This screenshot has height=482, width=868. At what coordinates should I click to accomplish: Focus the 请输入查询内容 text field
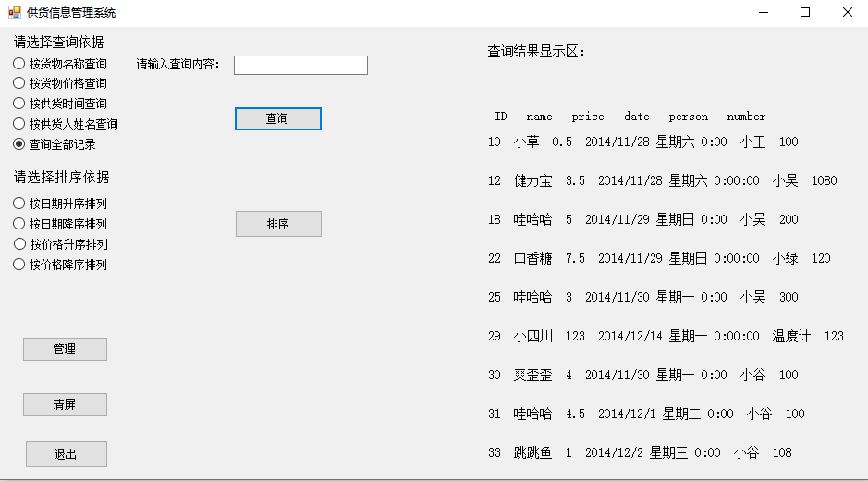pyautogui.click(x=300, y=65)
